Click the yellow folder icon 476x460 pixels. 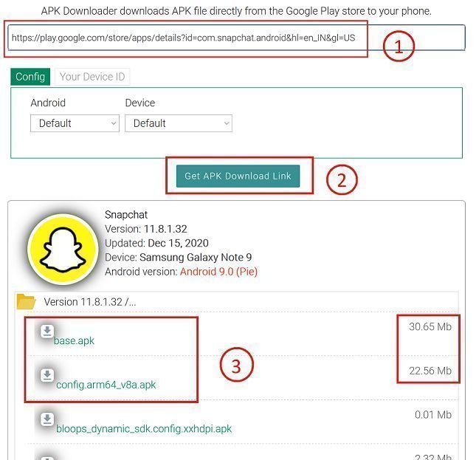coord(27,301)
